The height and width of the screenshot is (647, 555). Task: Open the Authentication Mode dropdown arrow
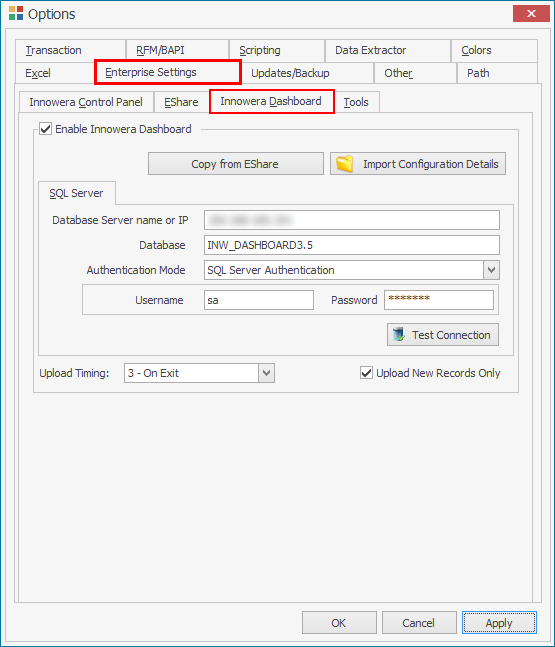(x=491, y=270)
